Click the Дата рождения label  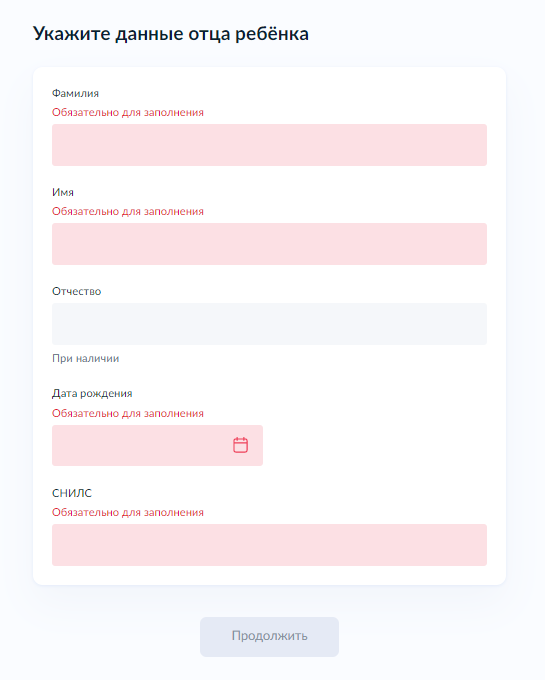pos(92,393)
